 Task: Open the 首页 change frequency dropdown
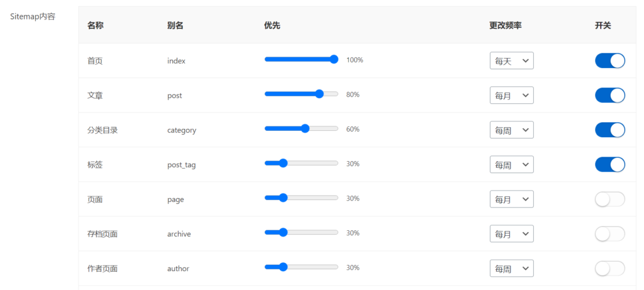511,61
